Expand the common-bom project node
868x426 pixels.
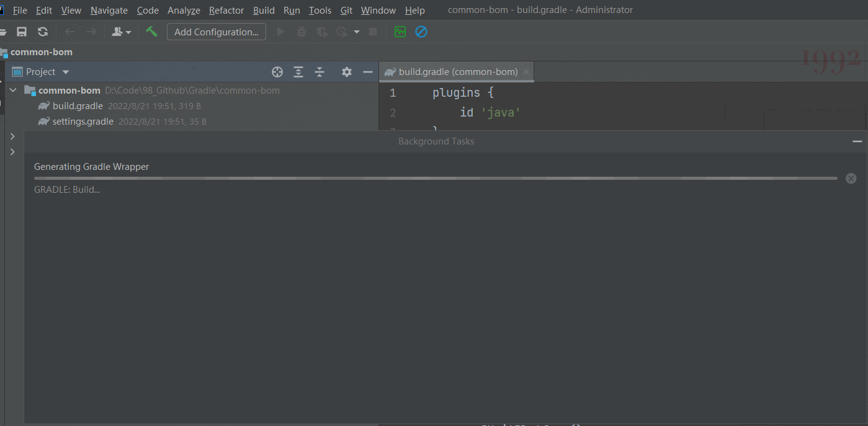[13, 90]
